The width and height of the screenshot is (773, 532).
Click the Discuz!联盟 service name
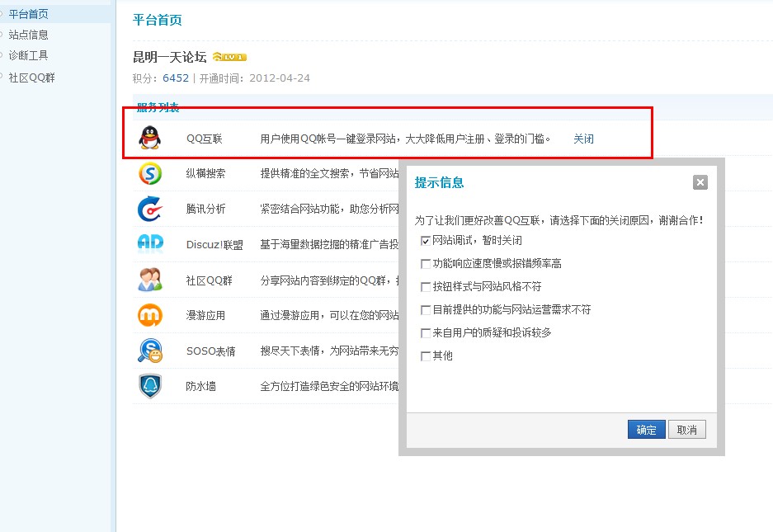214,245
